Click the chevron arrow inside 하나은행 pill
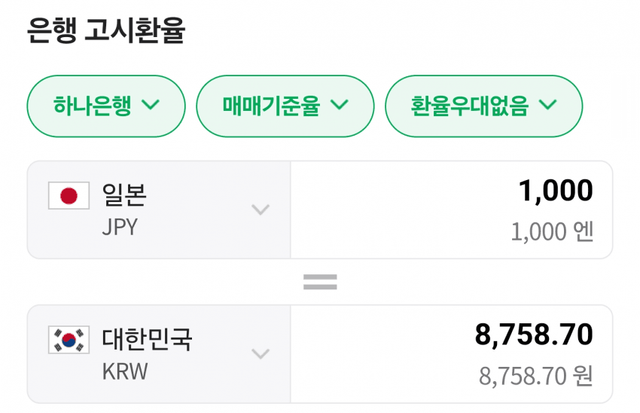Screen dimensions: 640x413 (x=152, y=104)
